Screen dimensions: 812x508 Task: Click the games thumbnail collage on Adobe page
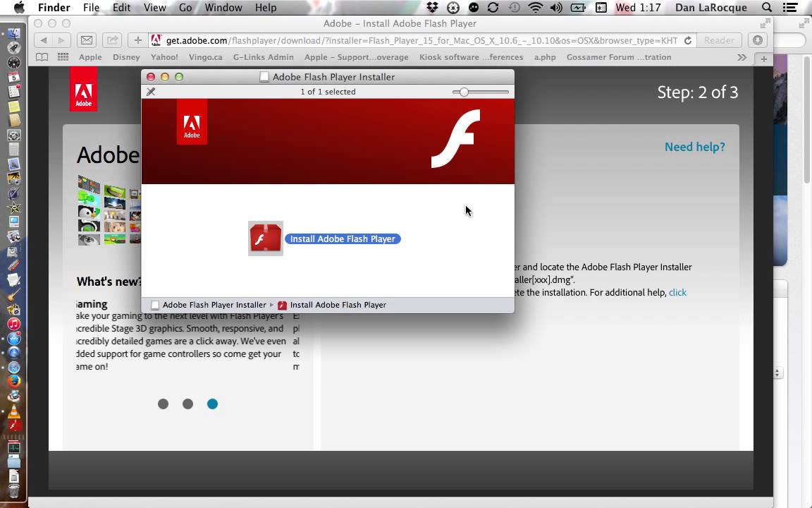click(x=109, y=210)
